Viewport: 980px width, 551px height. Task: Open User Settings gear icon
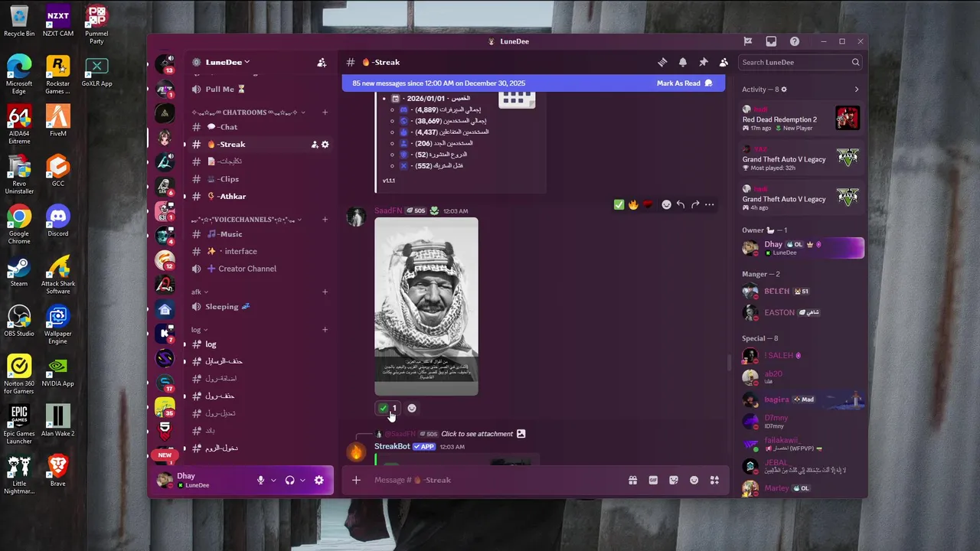pyautogui.click(x=318, y=481)
